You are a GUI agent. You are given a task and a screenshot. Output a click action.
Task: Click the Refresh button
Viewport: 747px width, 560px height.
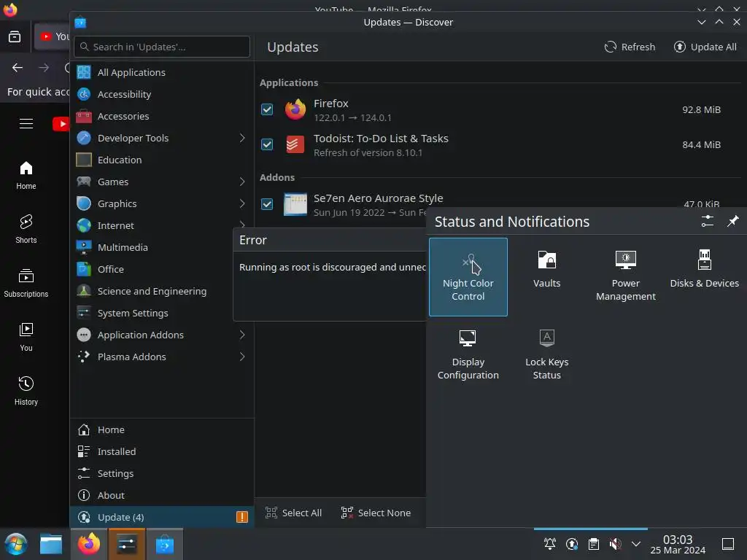click(630, 47)
